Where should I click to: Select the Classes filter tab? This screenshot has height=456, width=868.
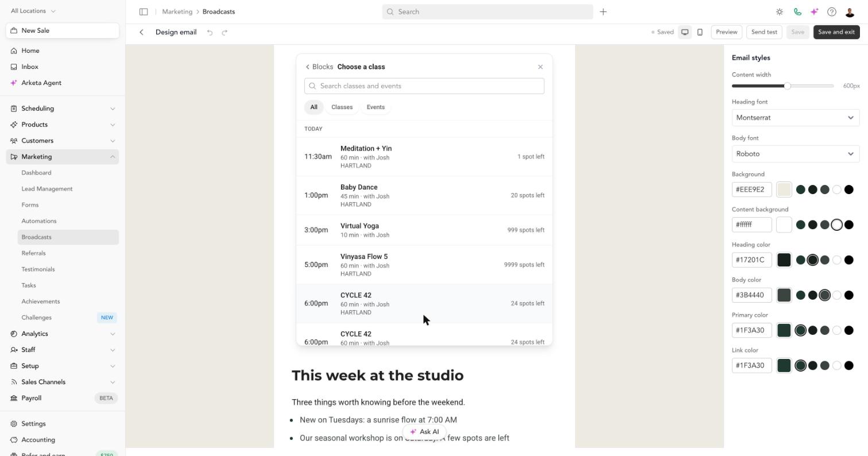[x=342, y=107]
